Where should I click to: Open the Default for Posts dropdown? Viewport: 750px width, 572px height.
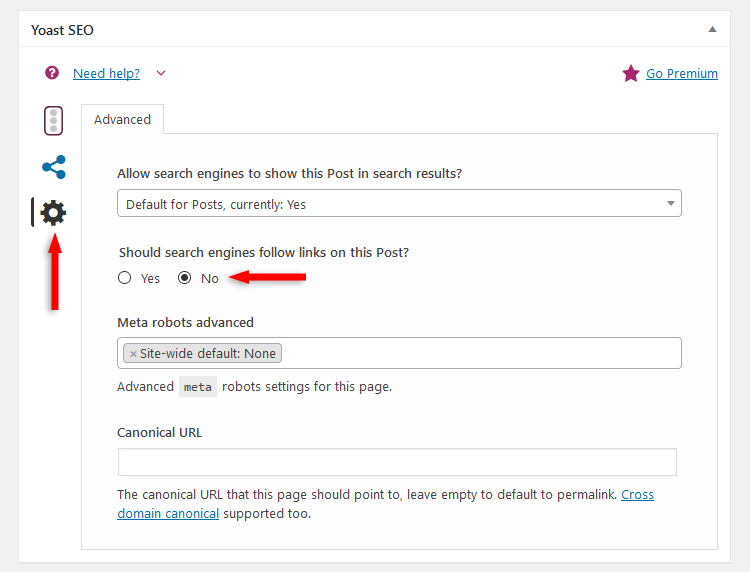(x=399, y=203)
